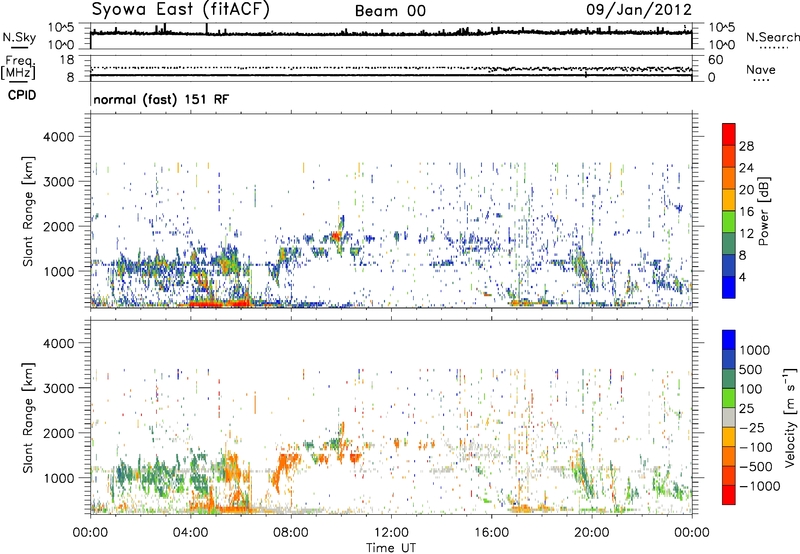Click the '-1000' label on velocity colorbar
The height and width of the screenshot is (554, 800).
click(x=760, y=486)
